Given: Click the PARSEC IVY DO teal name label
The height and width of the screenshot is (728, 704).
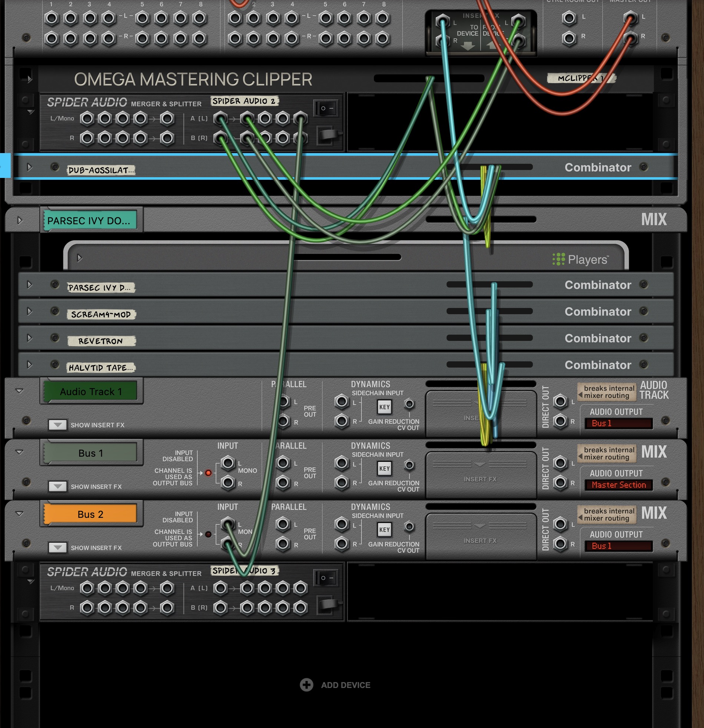Looking at the screenshot, I should coord(90,220).
